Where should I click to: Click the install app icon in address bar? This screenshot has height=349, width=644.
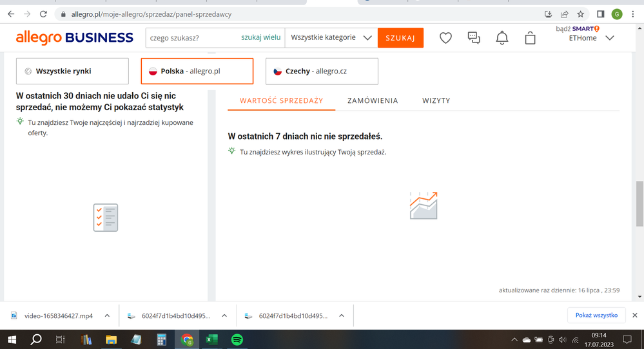(x=548, y=14)
